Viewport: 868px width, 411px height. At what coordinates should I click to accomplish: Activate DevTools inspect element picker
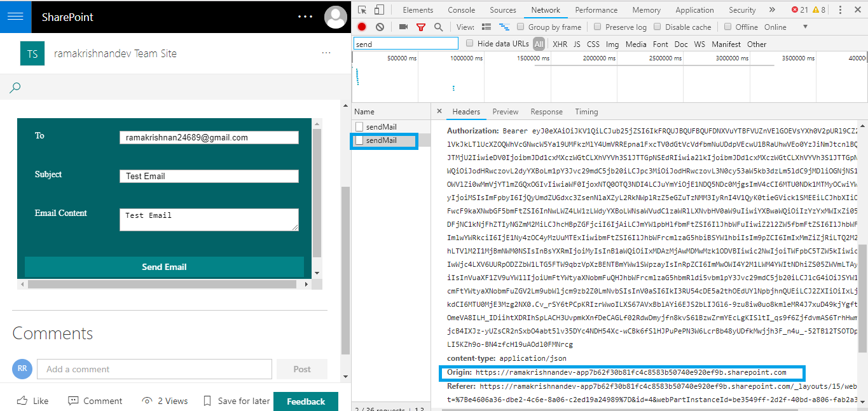tap(362, 10)
